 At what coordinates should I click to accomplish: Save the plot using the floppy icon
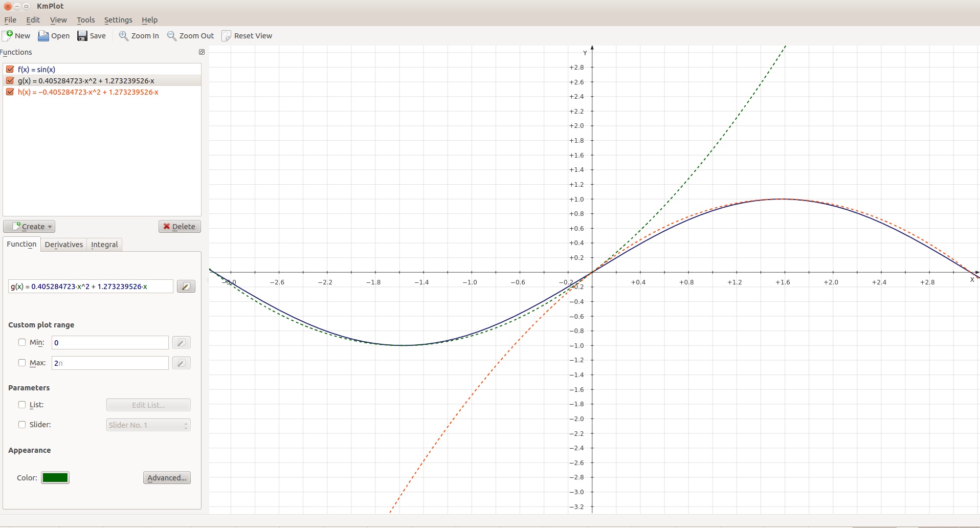pos(82,36)
